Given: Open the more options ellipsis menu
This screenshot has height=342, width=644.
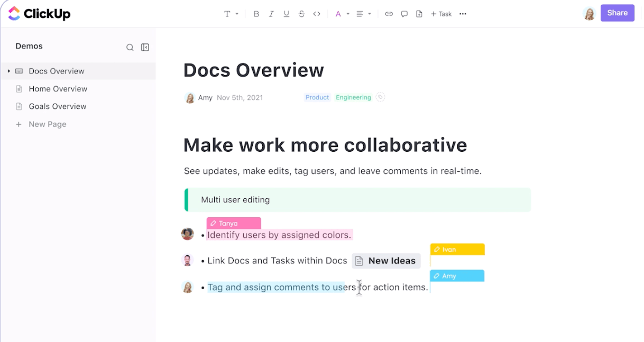Looking at the screenshot, I should tap(463, 14).
